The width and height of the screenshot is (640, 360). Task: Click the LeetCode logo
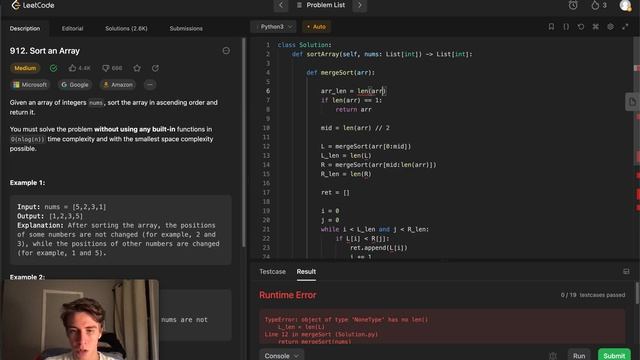(33, 5)
